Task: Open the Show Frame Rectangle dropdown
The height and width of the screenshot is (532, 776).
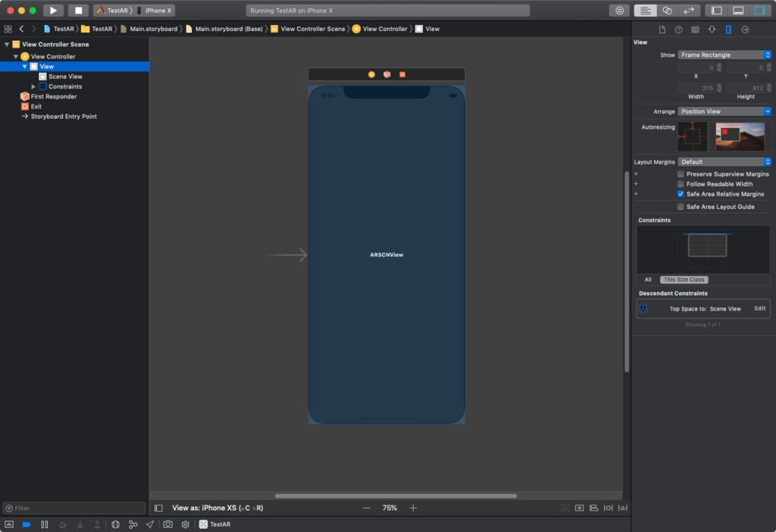Action: 724,55
